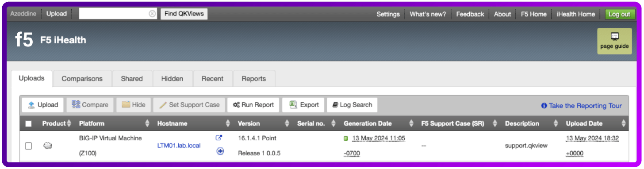Image resolution: width=644 pixels, height=169 pixels.
Task: Click the green Log out button
Action: point(619,14)
